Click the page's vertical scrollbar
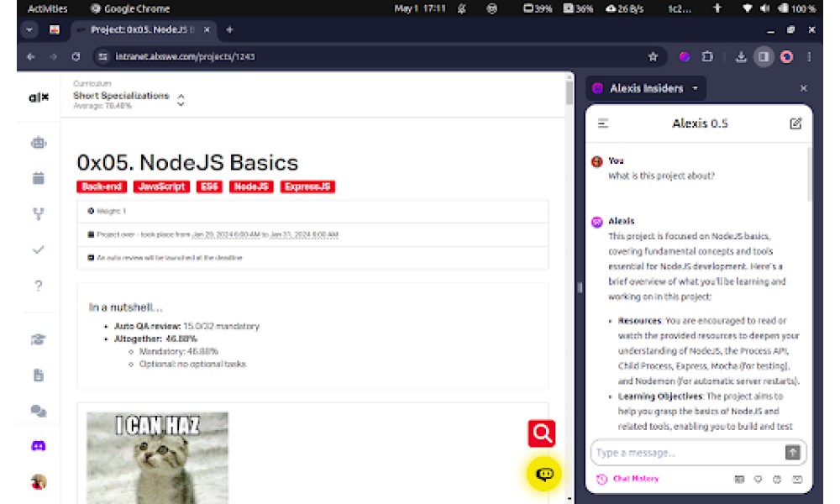 (570, 92)
